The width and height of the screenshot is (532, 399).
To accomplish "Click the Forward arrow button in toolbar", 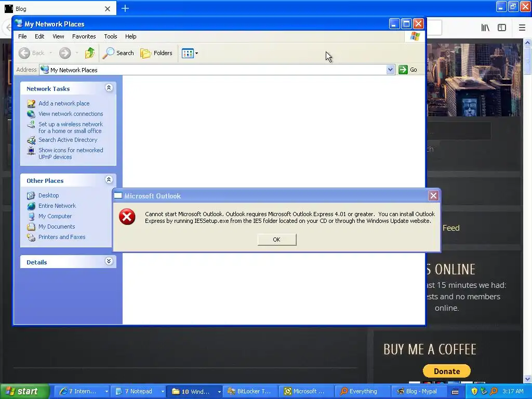I will coord(65,53).
